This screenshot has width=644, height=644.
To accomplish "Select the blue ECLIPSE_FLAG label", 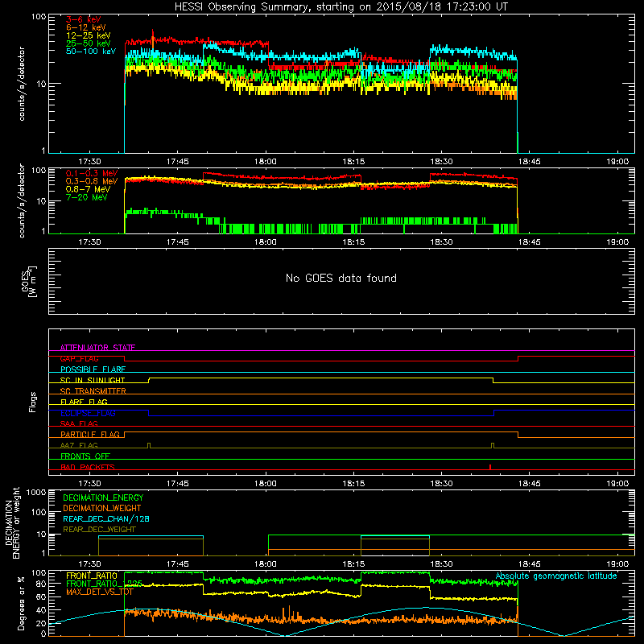I will click(x=88, y=413).
